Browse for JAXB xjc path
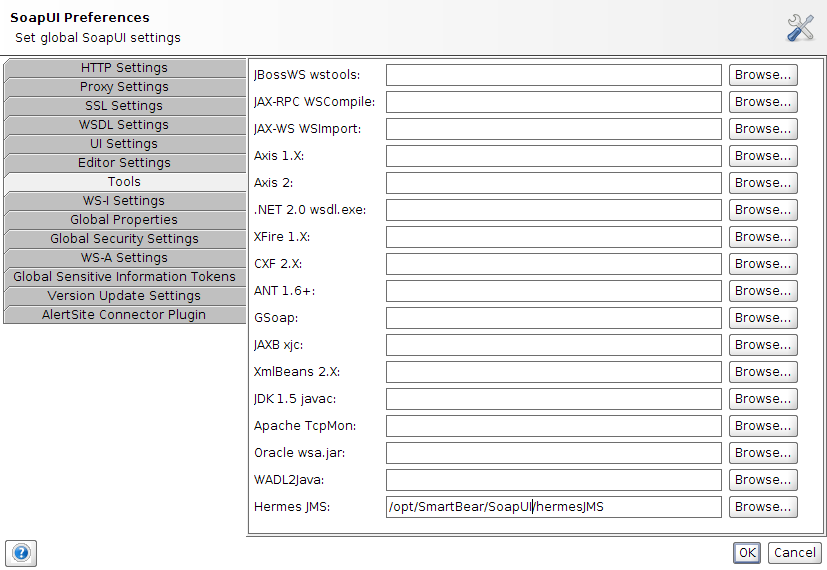The image size is (827, 570). (763, 345)
